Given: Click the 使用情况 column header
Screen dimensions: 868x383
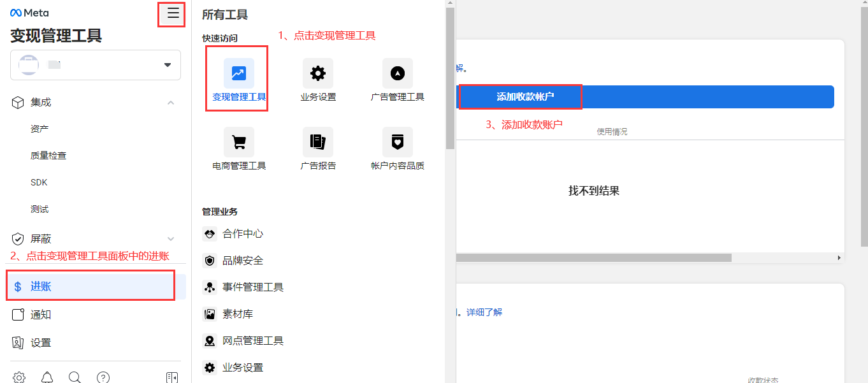Looking at the screenshot, I should (x=612, y=131).
